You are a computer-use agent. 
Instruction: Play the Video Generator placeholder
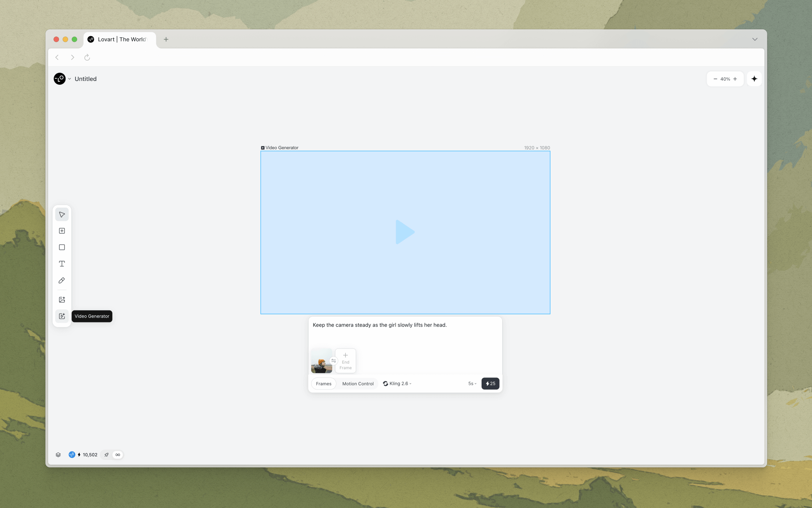pos(405,232)
